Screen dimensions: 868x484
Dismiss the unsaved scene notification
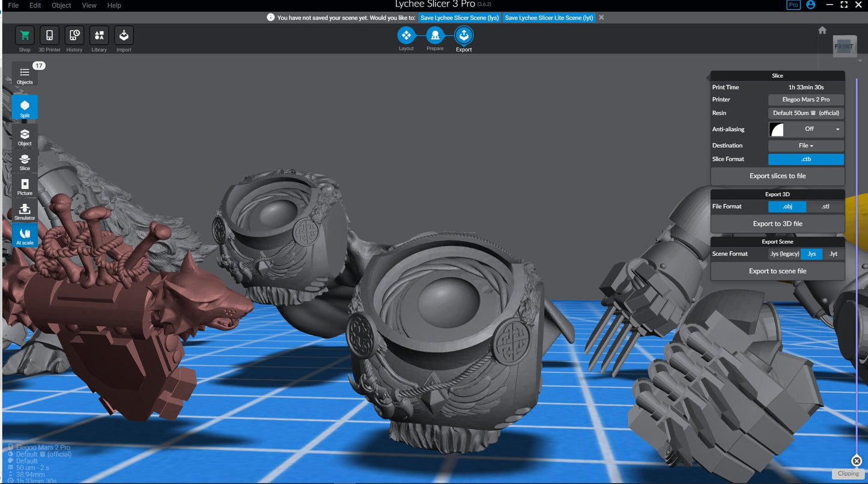coord(601,17)
